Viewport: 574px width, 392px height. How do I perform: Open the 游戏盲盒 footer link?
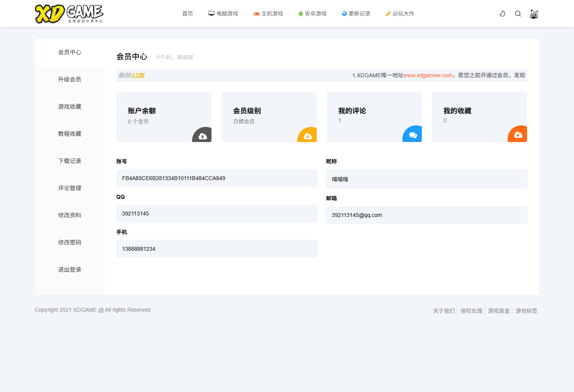[x=499, y=311]
